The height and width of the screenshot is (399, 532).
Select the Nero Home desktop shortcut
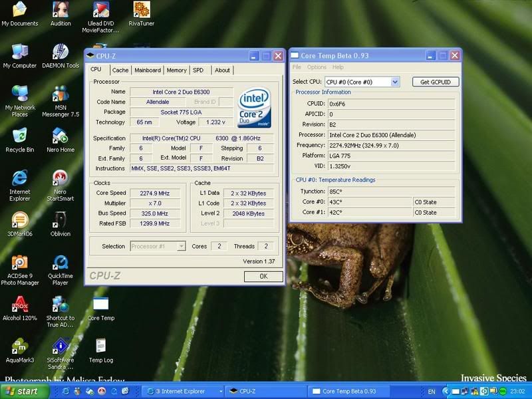(61, 140)
